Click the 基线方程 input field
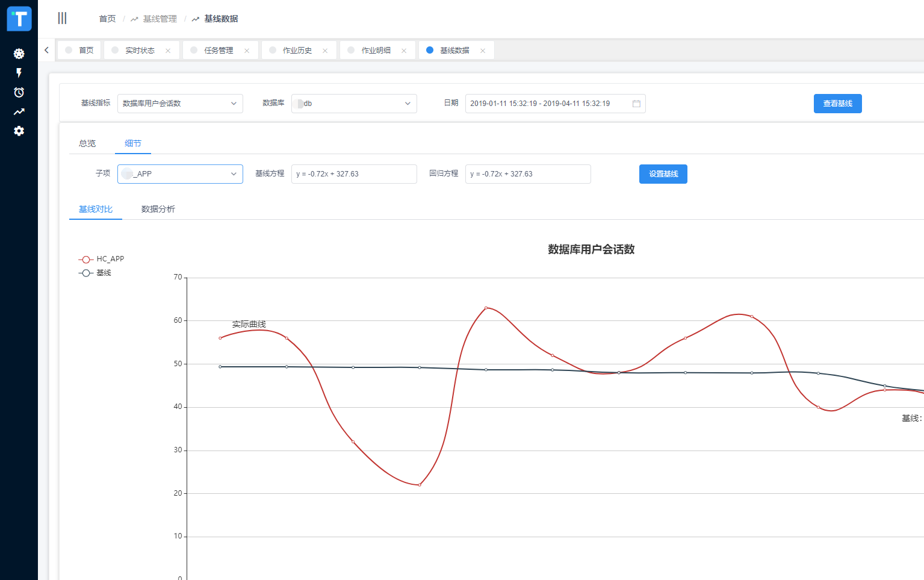This screenshot has width=924, height=580. pos(354,174)
